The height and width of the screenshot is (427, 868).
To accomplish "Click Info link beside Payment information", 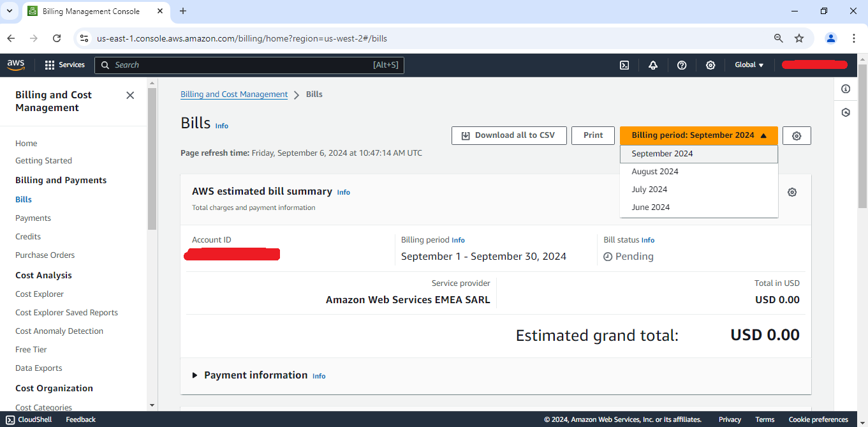I will point(319,376).
